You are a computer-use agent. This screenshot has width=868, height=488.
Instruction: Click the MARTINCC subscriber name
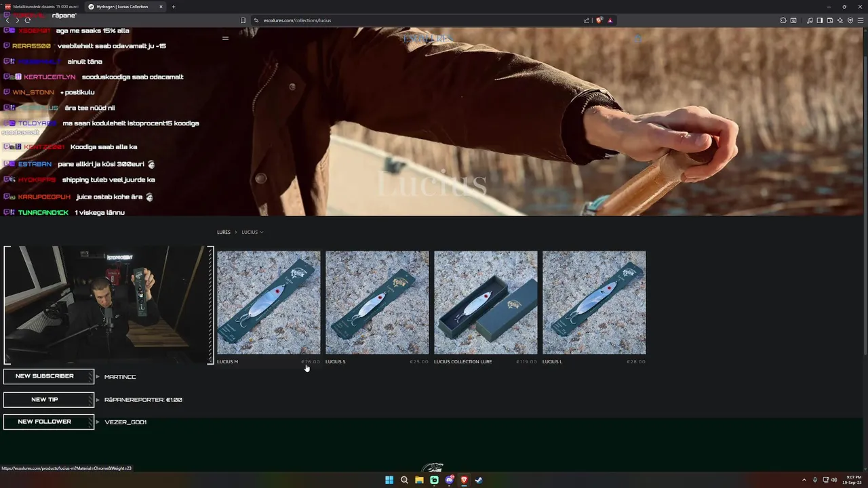[120, 377]
